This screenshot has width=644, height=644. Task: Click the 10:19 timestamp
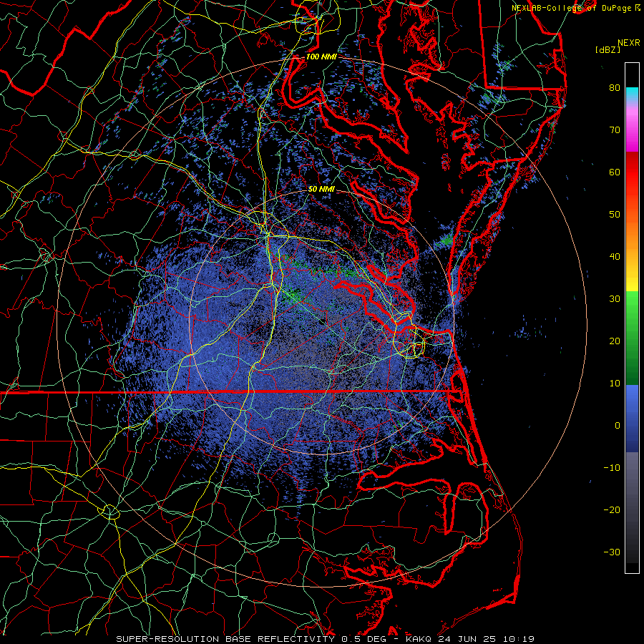coord(518,639)
